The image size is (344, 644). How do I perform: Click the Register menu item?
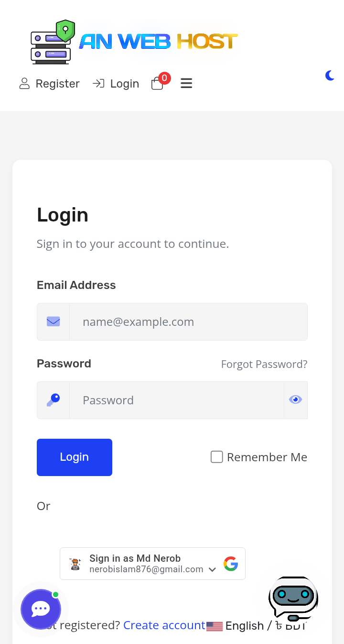pos(50,84)
